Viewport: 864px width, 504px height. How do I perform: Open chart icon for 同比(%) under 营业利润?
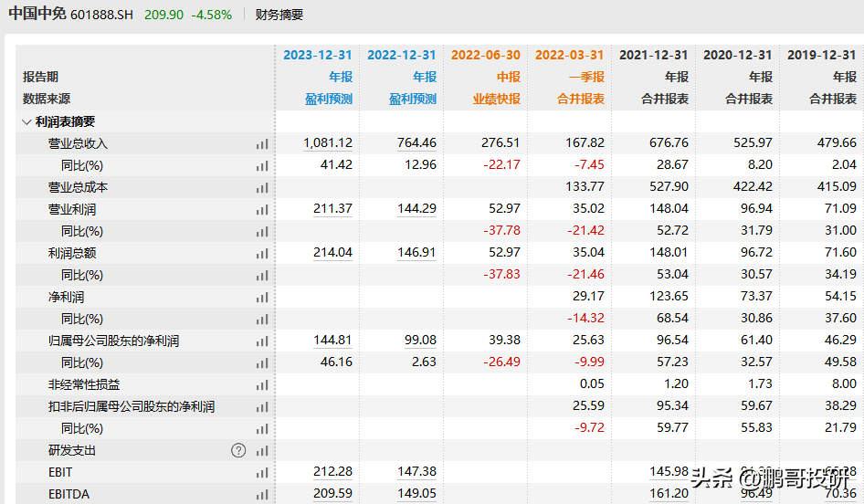262,232
